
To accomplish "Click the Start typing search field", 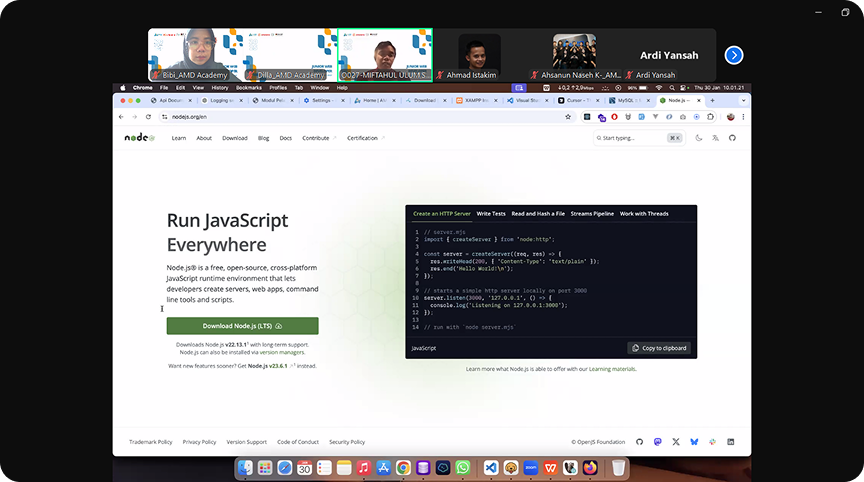I will [x=638, y=138].
